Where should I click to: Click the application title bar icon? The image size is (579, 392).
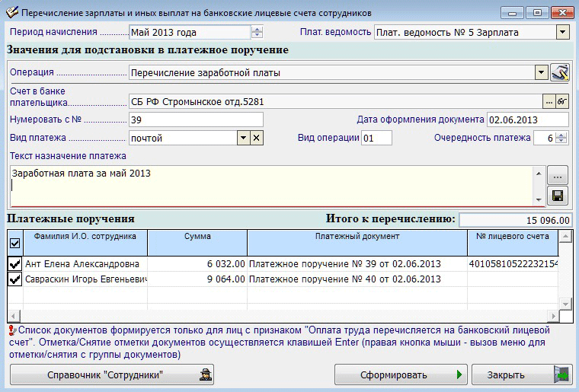[x=12, y=12]
